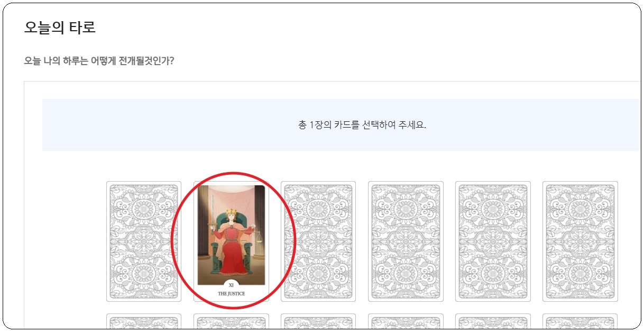This screenshot has height=332, width=644.
Task: Pick the face-down card right of The Justice
Action: (318, 241)
